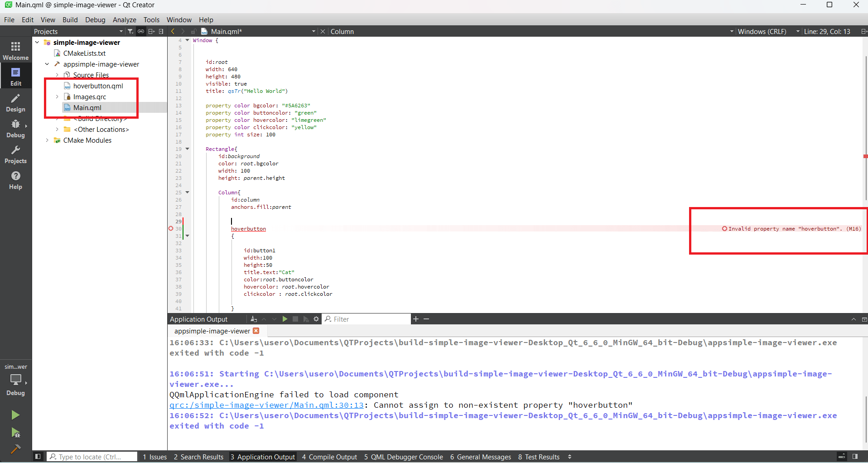
Task: Build the project using the hammer icon
Action: coord(15,449)
